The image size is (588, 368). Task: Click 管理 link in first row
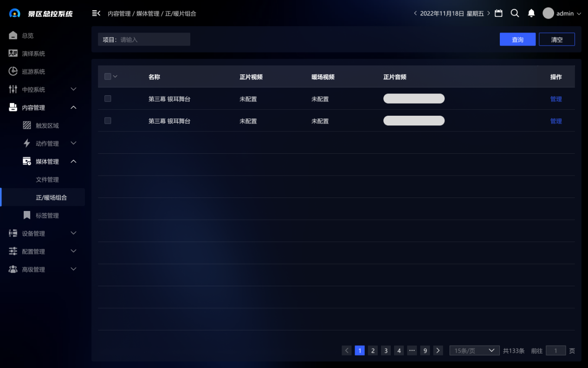556,99
